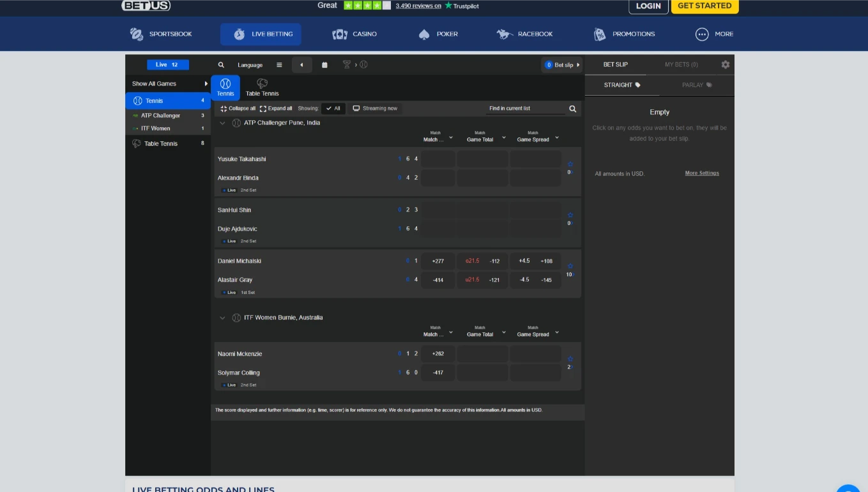868x492 pixels.
Task: Select the PARLAY bet type tab
Action: point(697,84)
